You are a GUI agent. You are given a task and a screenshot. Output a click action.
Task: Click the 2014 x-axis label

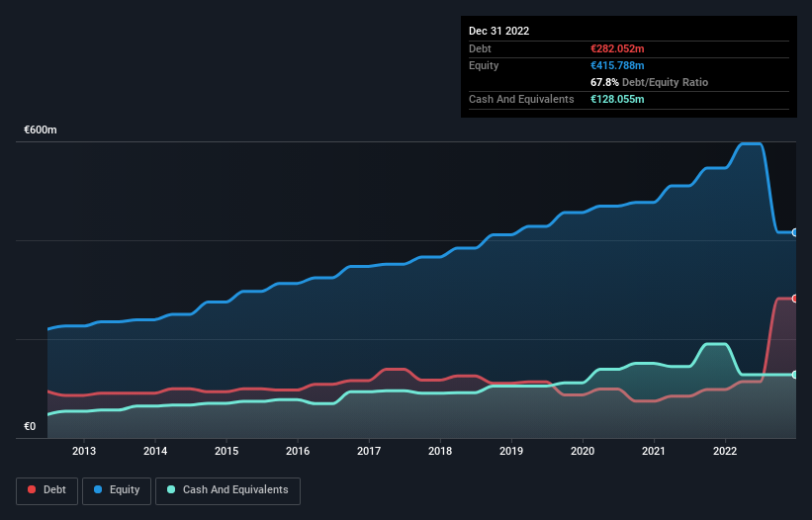click(x=155, y=451)
